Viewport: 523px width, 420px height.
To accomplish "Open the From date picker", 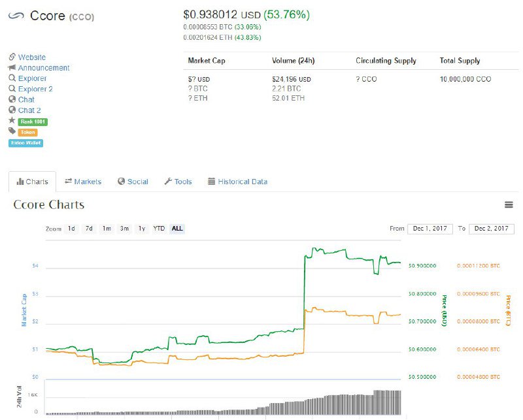I will 429,229.
